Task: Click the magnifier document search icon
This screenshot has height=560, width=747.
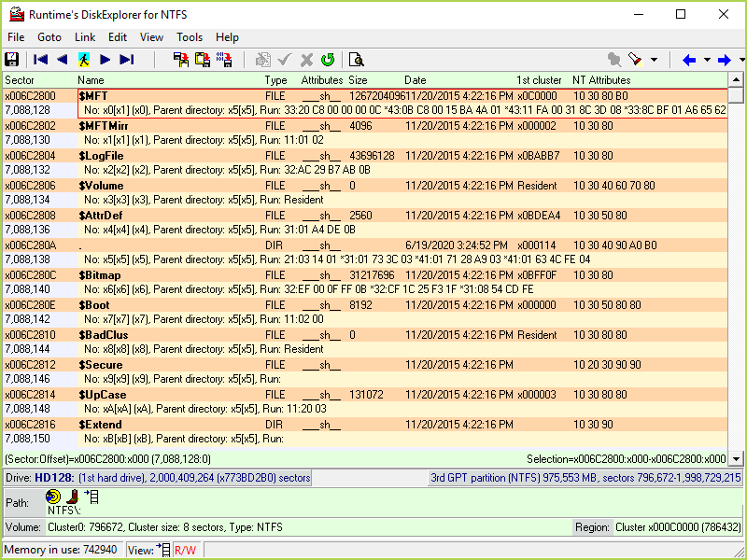Action: tap(356, 60)
